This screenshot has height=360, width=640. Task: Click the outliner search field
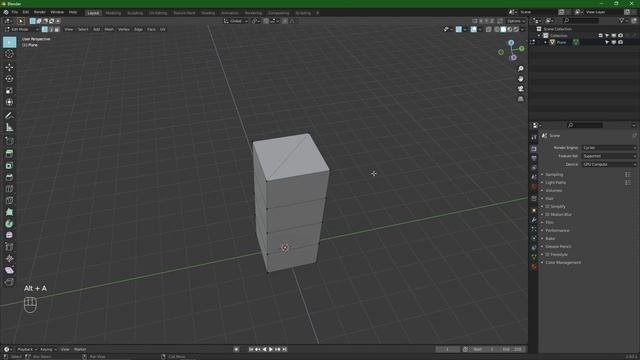581,20
